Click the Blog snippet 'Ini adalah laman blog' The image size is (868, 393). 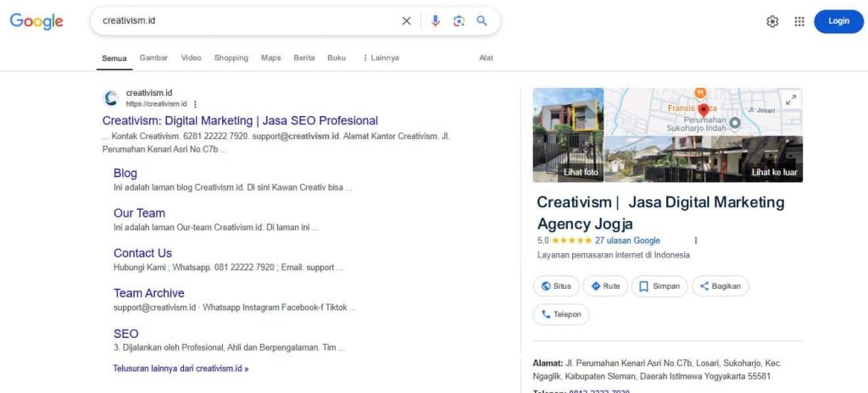[x=232, y=187]
